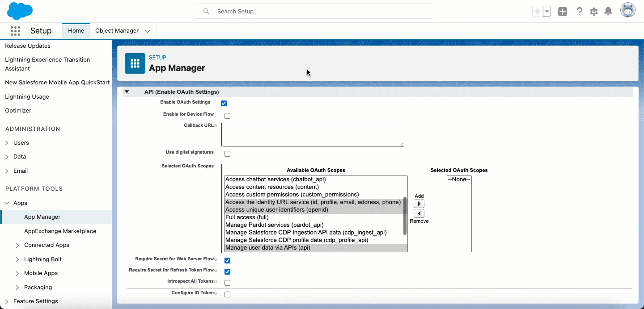Select 'Manage Pardot services (pardot_api)' scope
This screenshot has width=644, height=309.
314,225
